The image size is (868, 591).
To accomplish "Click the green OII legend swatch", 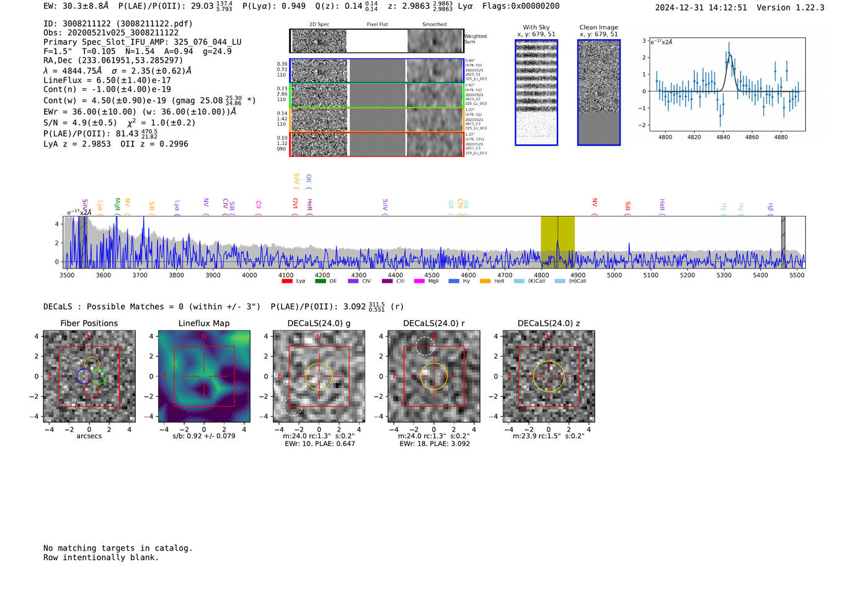I will point(320,281).
